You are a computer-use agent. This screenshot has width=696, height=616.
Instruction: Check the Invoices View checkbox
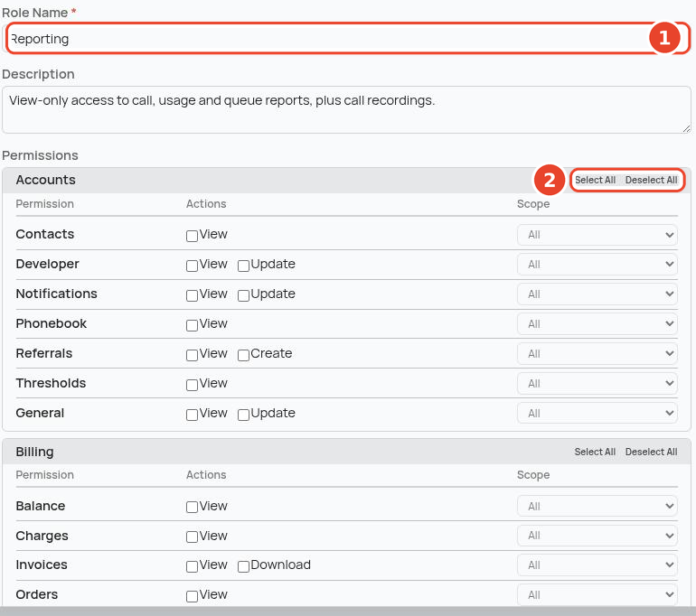192,566
